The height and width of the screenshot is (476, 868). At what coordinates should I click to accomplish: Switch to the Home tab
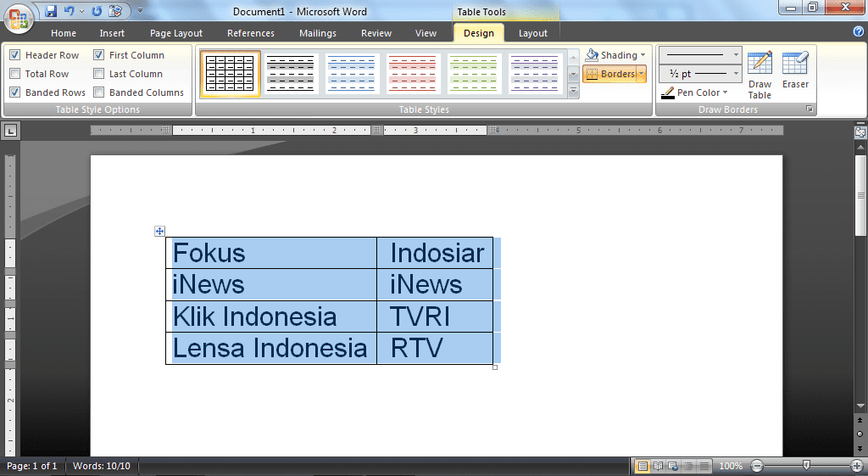(x=64, y=33)
